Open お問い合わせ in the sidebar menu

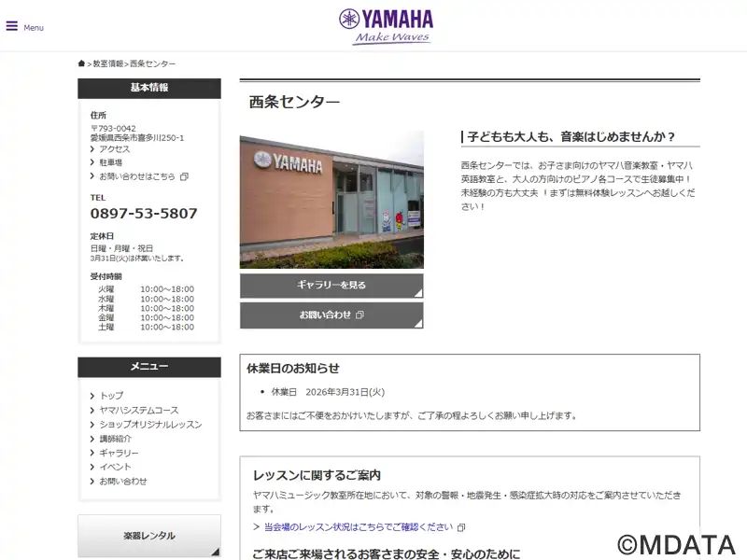[123, 481]
